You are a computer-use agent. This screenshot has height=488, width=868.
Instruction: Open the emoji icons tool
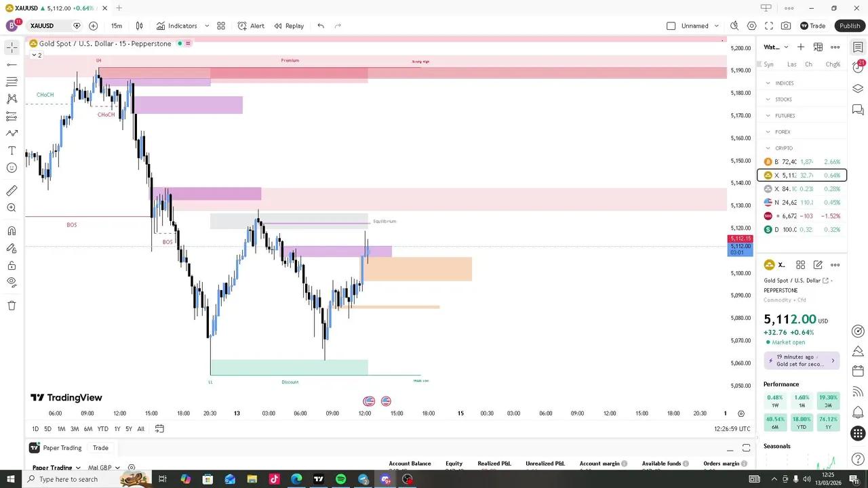[12, 167]
